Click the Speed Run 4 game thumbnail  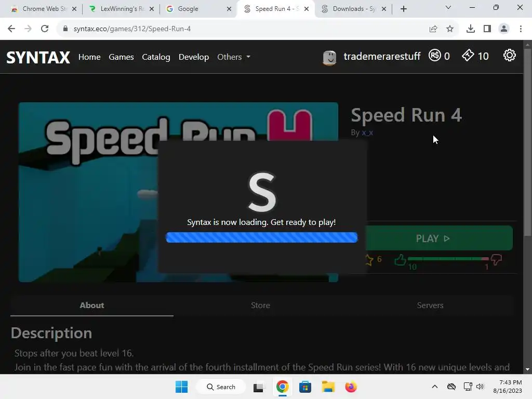[x=178, y=192]
